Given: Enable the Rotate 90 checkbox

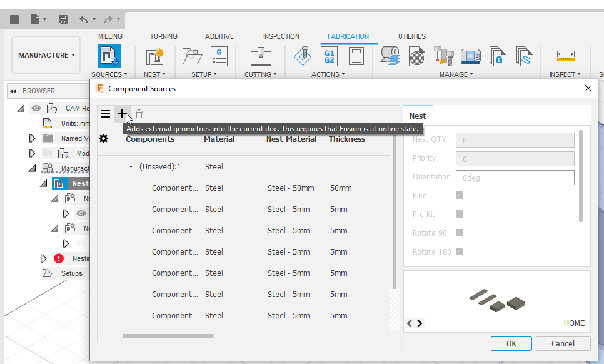Looking at the screenshot, I should pos(460,233).
